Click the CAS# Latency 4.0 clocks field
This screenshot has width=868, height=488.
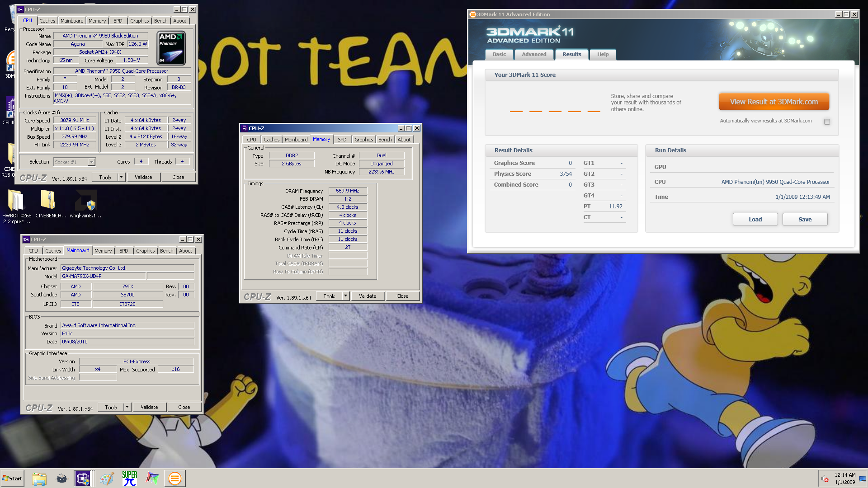(x=348, y=207)
